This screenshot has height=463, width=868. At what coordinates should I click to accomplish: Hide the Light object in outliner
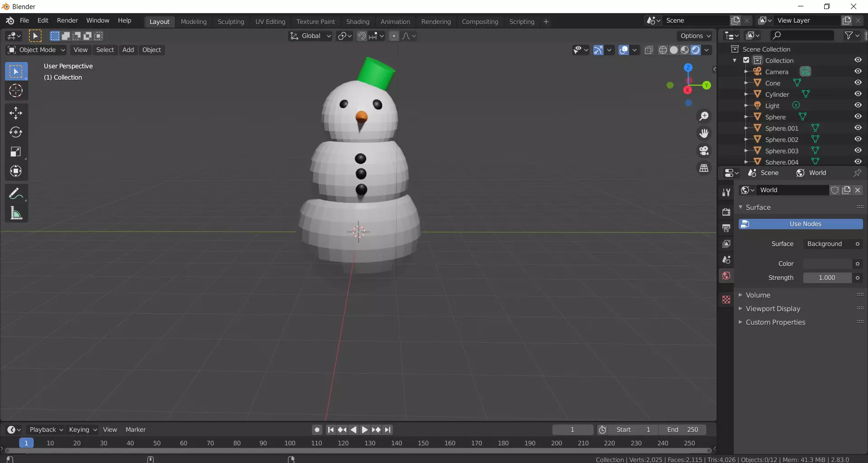[x=858, y=105]
